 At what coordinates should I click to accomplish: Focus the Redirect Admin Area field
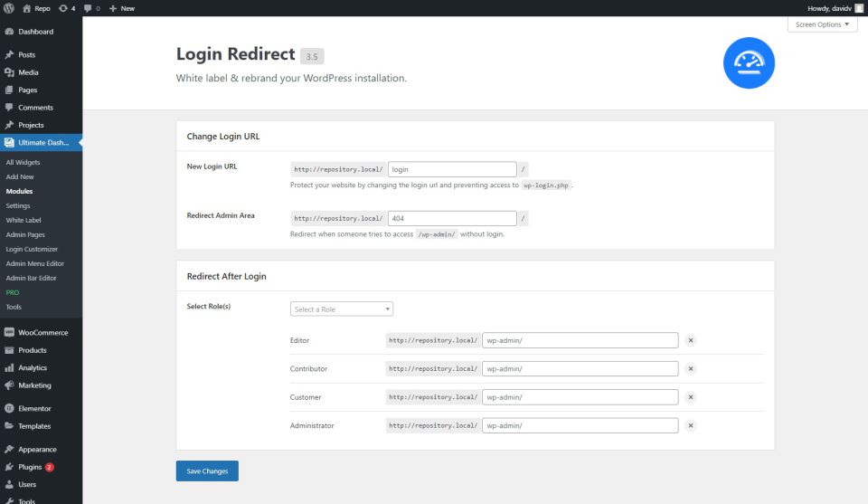click(452, 218)
